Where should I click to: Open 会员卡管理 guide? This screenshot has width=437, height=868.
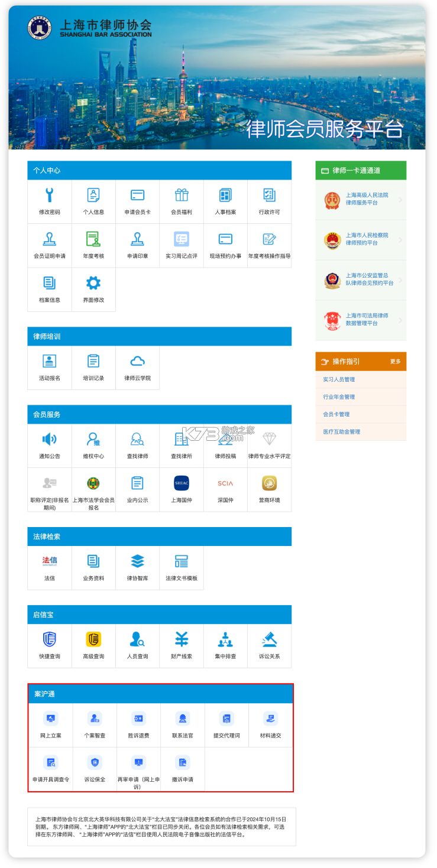click(x=336, y=414)
